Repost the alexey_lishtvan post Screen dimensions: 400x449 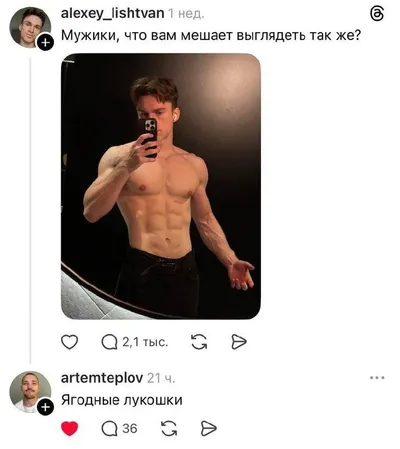(x=199, y=342)
